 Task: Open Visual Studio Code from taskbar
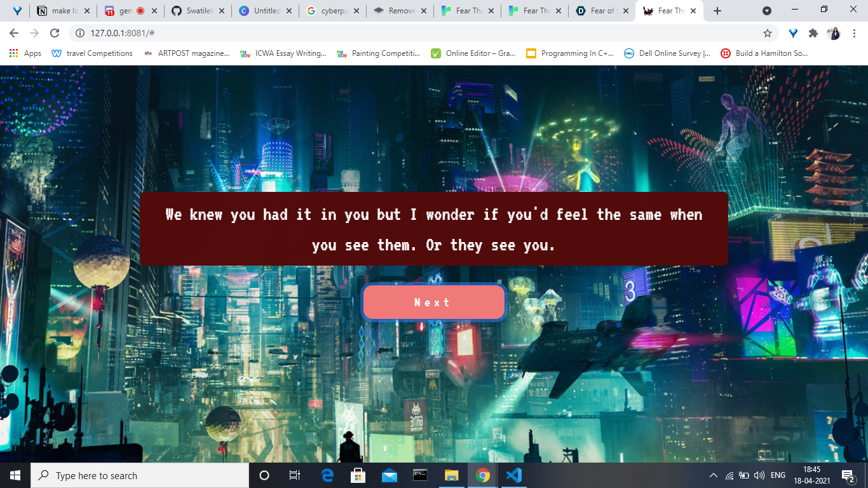514,475
